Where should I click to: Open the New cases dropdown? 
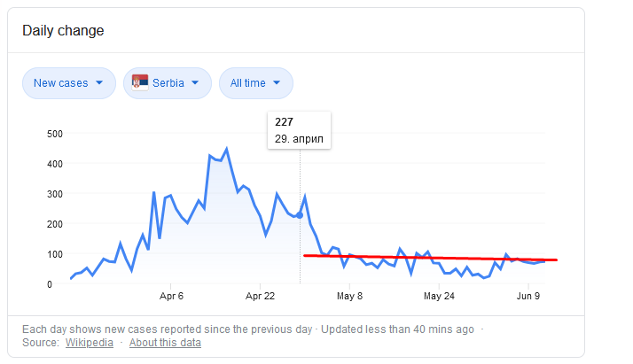coord(69,83)
